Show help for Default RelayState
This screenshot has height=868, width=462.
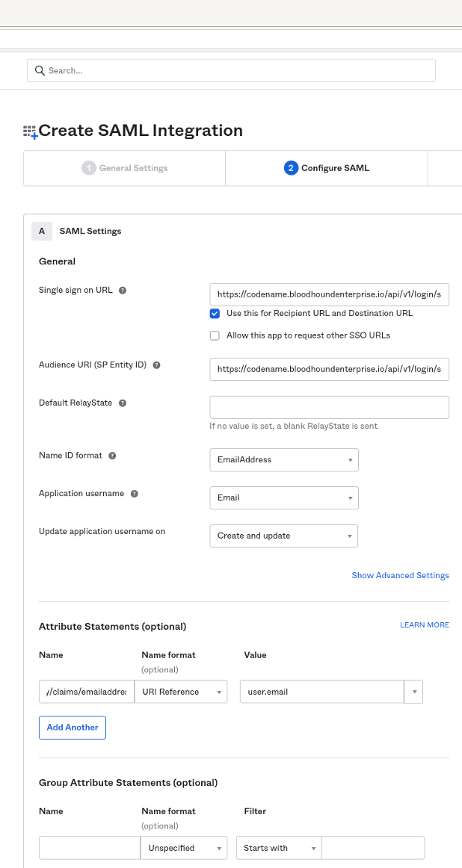tap(123, 403)
